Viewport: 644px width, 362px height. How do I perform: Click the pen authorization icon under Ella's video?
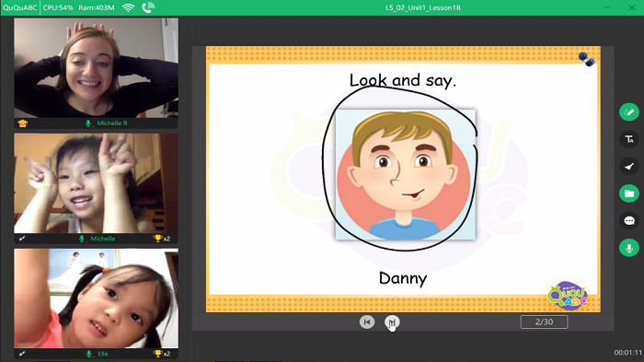(22, 354)
